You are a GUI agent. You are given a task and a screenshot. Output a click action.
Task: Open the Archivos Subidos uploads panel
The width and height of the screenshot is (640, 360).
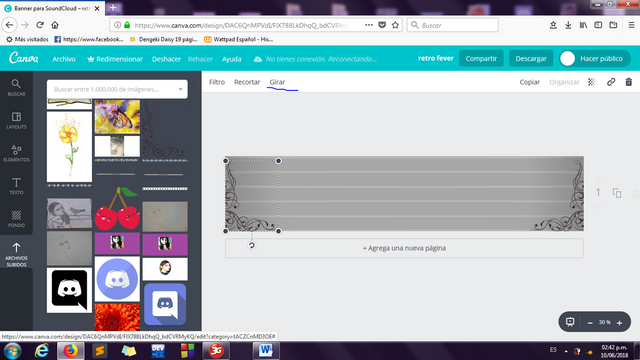(16, 255)
